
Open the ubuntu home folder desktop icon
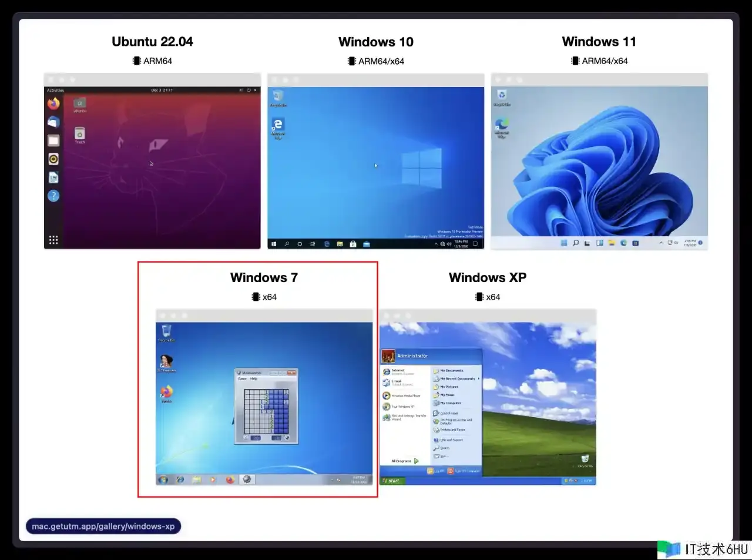[80, 105]
